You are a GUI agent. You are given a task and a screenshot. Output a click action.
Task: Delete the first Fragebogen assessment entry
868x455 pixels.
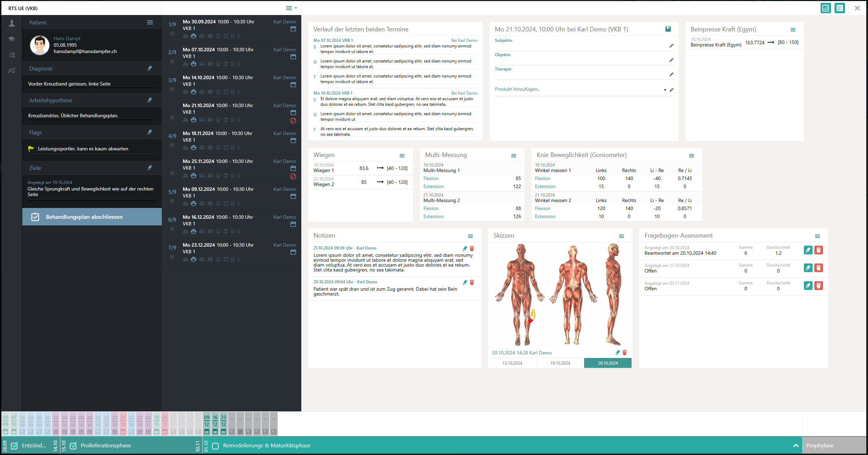click(x=818, y=250)
